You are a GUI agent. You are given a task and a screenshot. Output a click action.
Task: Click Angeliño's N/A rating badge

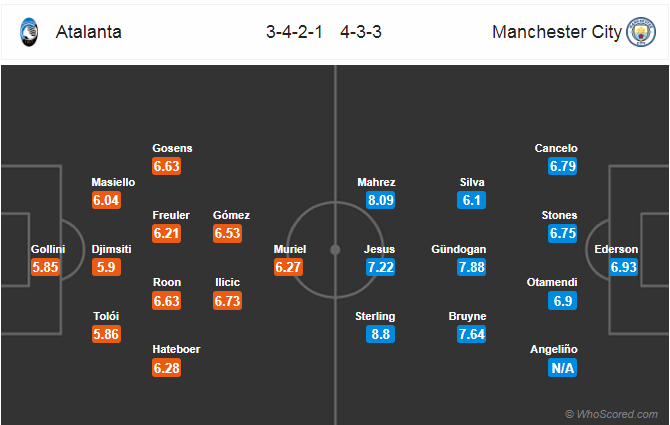(x=562, y=368)
